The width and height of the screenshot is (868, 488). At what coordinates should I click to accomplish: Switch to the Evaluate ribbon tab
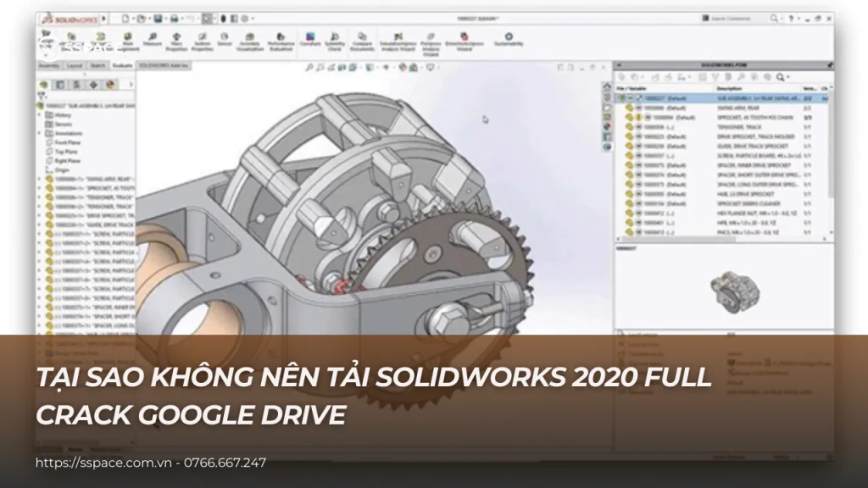click(122, 65)
